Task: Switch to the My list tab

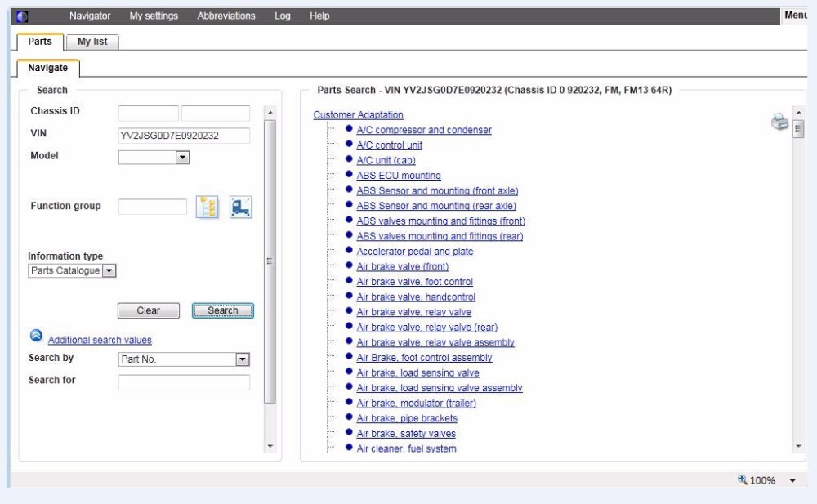Action: point(92,42)
